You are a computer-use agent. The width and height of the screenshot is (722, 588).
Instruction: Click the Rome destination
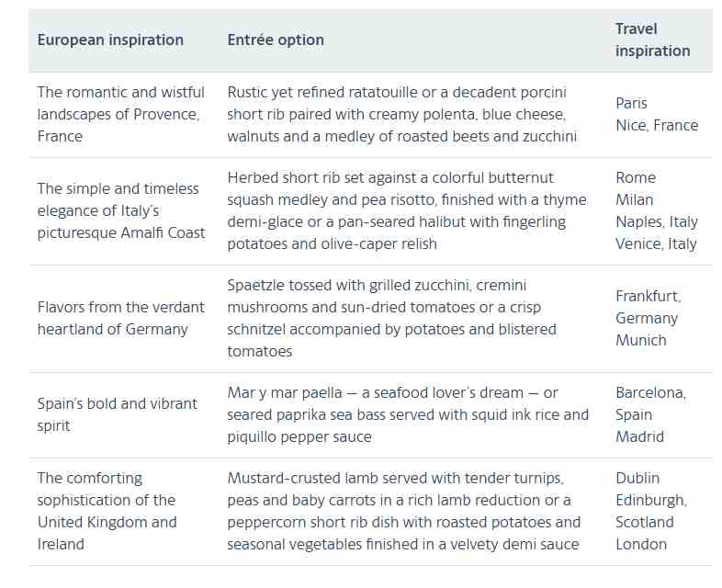pos(636,177)
